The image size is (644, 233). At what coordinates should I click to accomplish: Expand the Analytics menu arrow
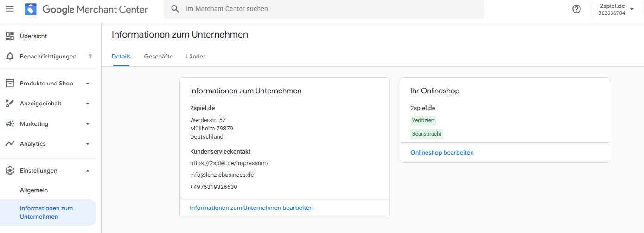[x=88, y=144]
